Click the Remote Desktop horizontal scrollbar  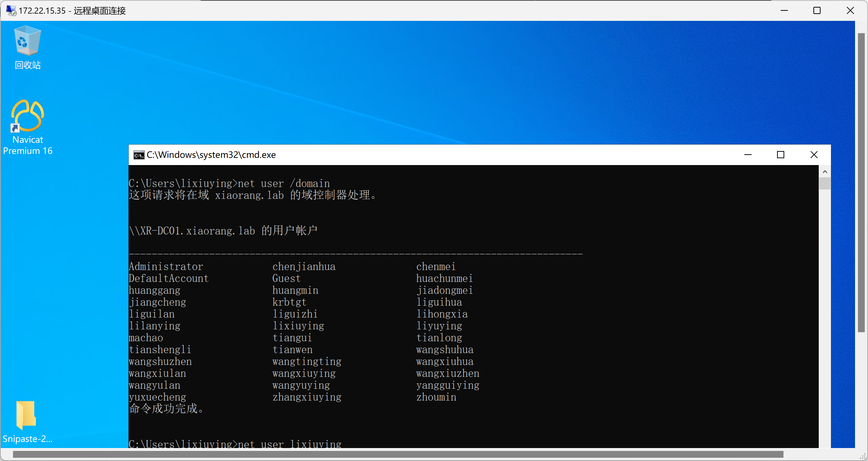[x=398, y=454]
